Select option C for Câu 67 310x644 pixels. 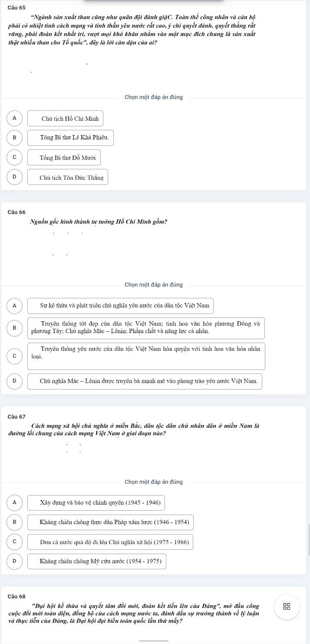(14, 542)
